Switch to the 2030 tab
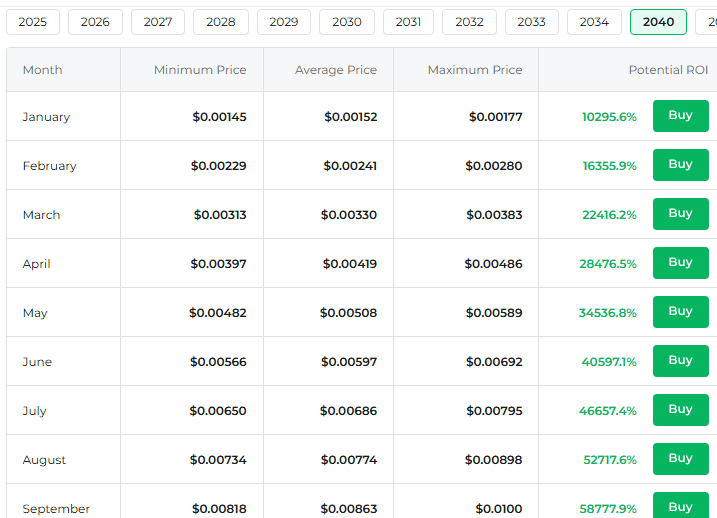The height and width of the screenshot is (518, 717). (347, 22)
